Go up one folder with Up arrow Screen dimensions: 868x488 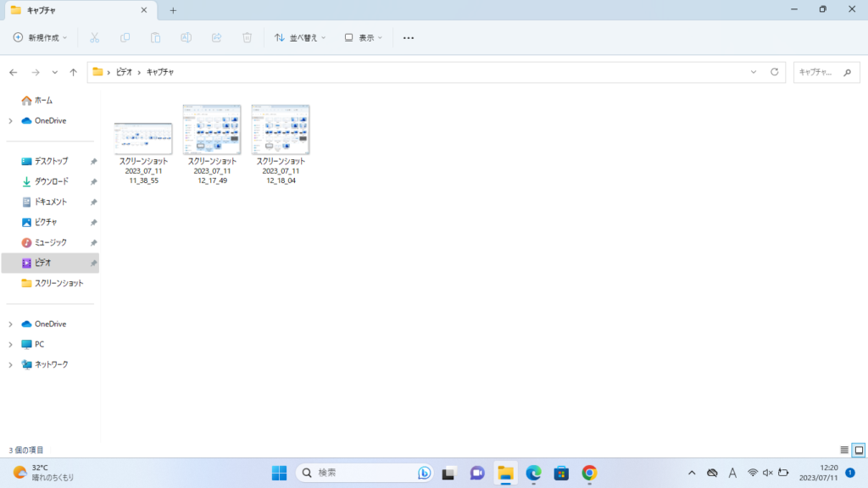[74, 72]
